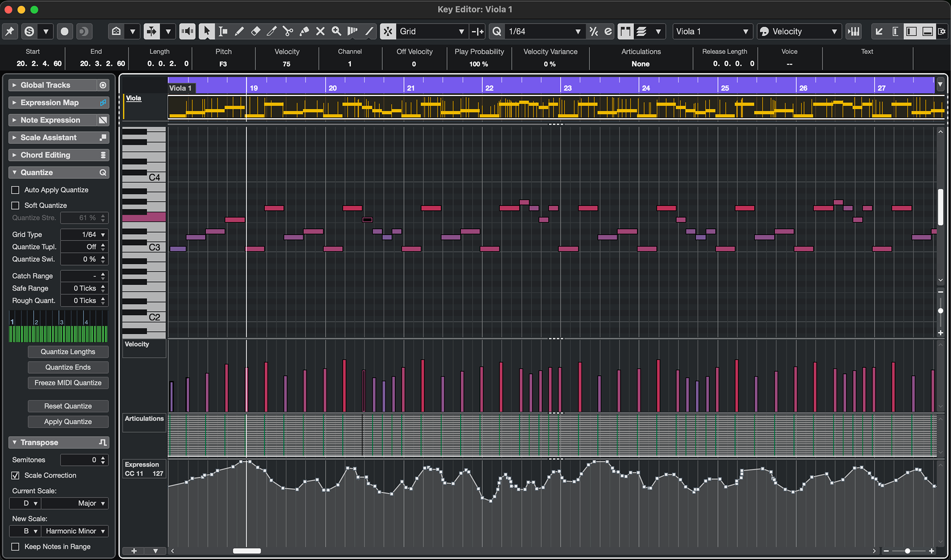Select the Erase tool
Screen dimensions: 951x560
256,31
